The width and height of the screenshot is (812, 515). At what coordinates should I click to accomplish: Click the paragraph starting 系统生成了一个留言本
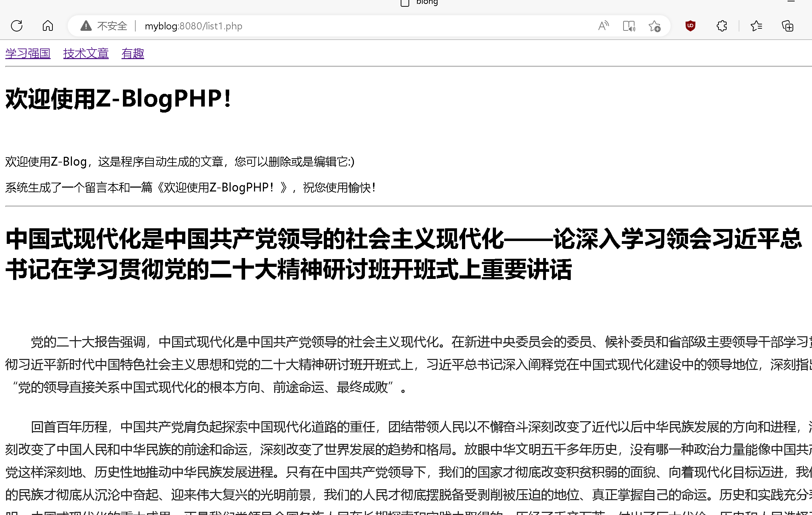click(190, 187)
